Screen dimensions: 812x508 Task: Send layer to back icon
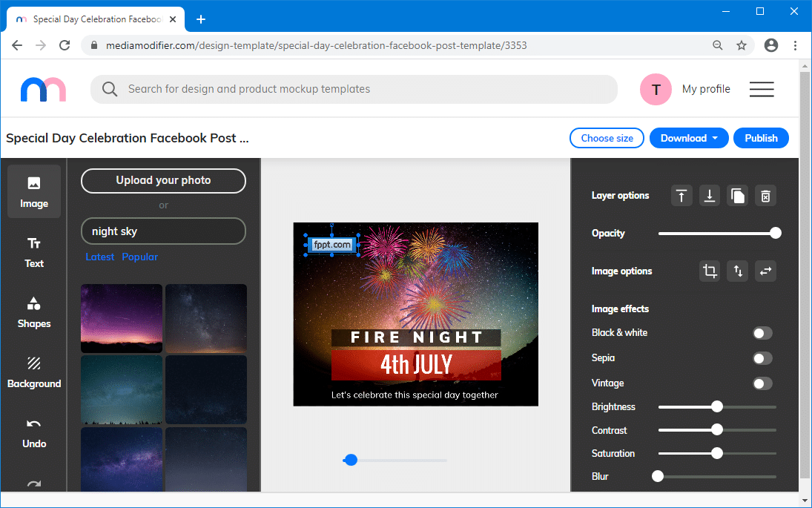(x=710, y=196)
